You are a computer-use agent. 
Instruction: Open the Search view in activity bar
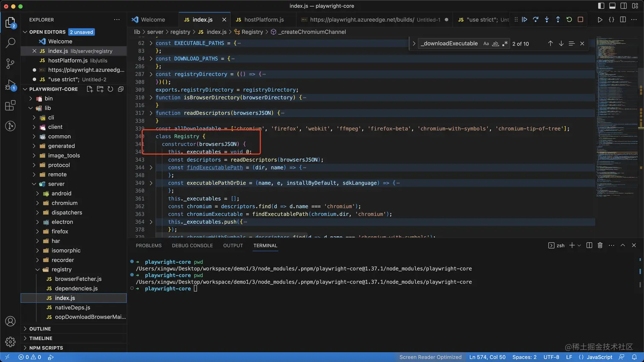pyautogui.click(x=10, y=43)
